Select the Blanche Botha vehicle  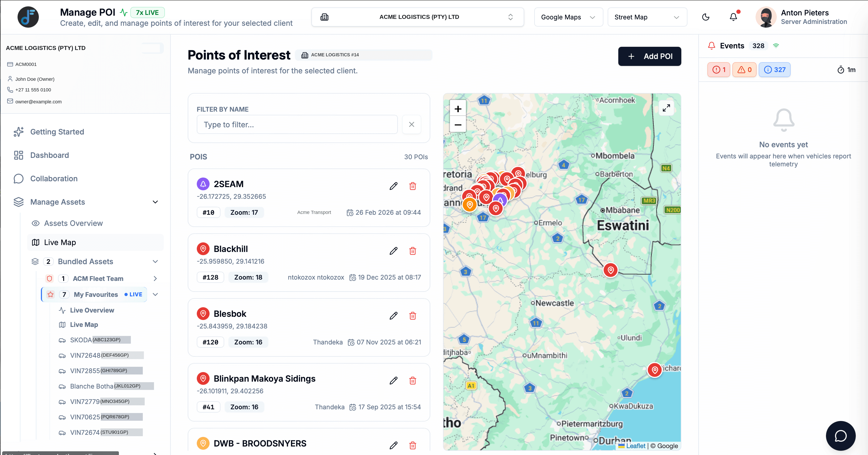(x=106, y=386)
